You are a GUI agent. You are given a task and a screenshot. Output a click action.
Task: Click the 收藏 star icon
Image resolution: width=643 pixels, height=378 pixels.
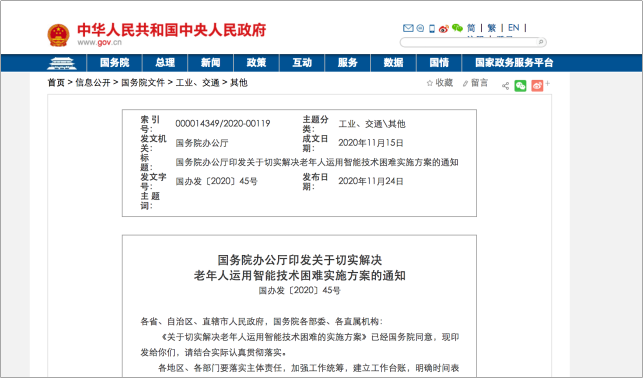(x=430, y=83)
